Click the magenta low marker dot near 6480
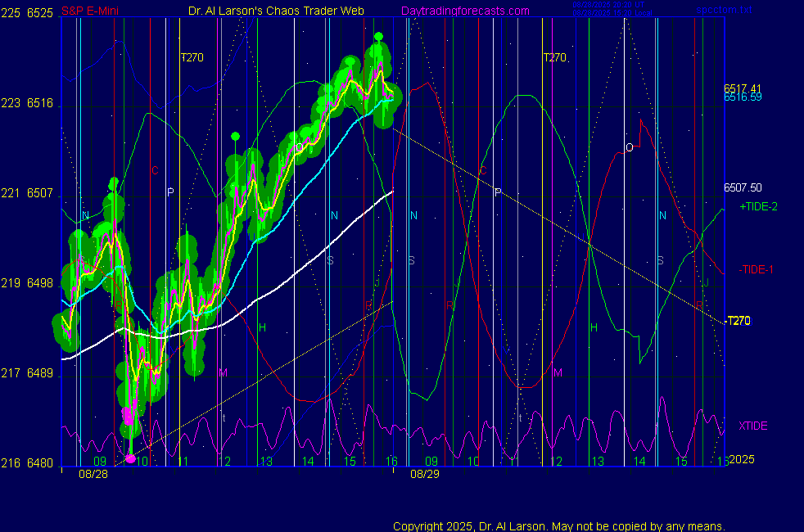This screenshot has width=804, height=532. point(130,458)
